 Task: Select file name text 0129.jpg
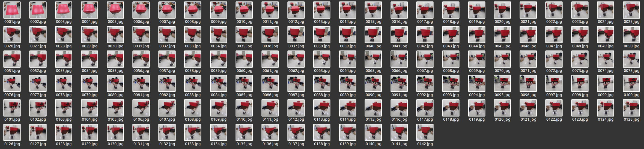coord(90,144)
